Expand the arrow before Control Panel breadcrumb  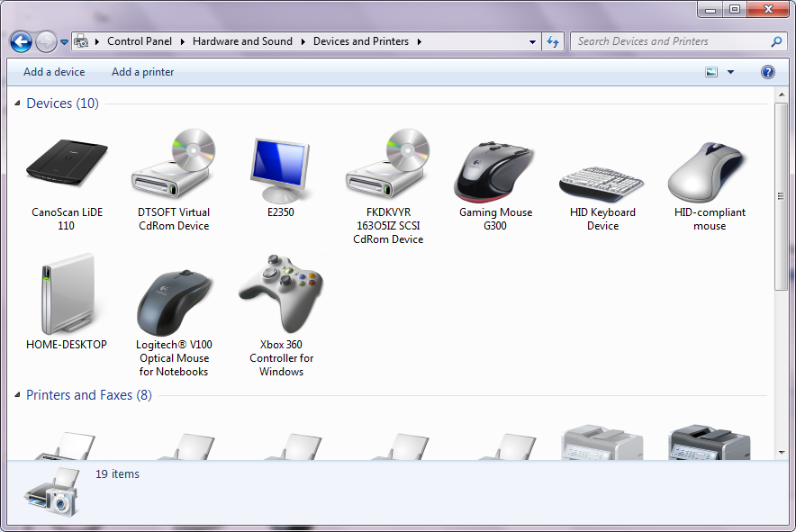tap(97, 41)
